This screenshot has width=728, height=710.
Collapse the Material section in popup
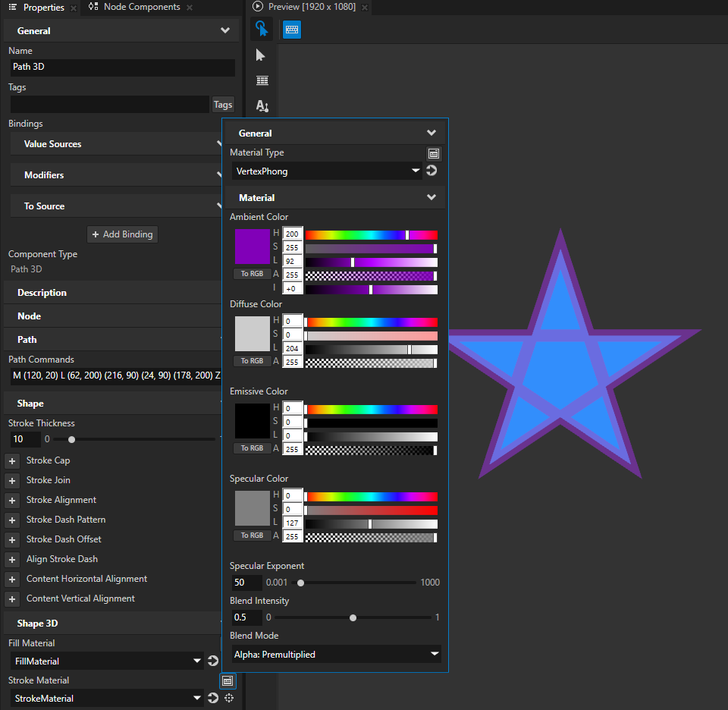tap(431, 197)
